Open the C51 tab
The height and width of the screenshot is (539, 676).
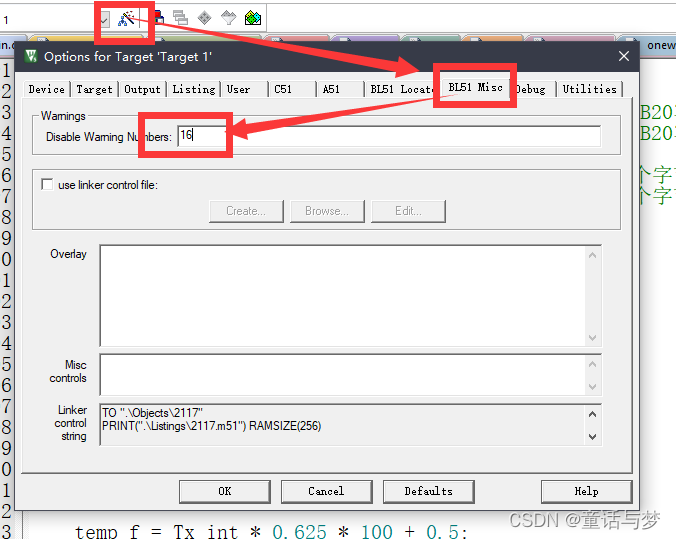click(x=283, y=89)
